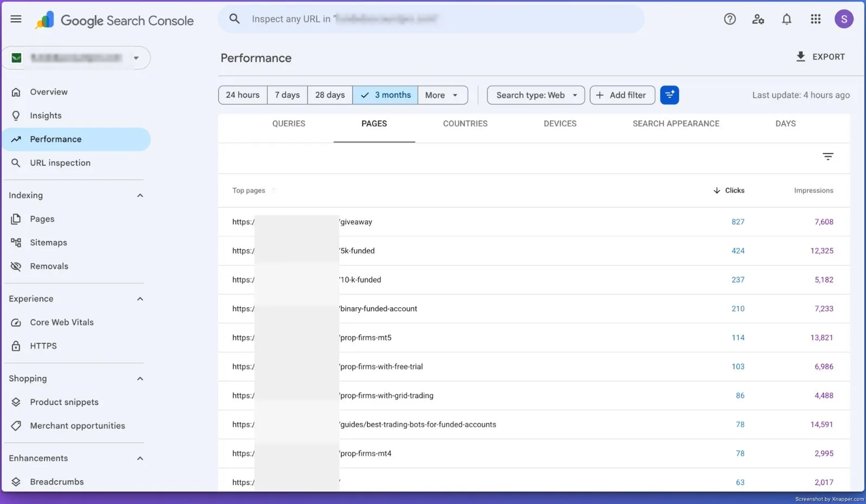
Task: Open Merchant opportunities in sidebar
Action: tap(77, 426)
